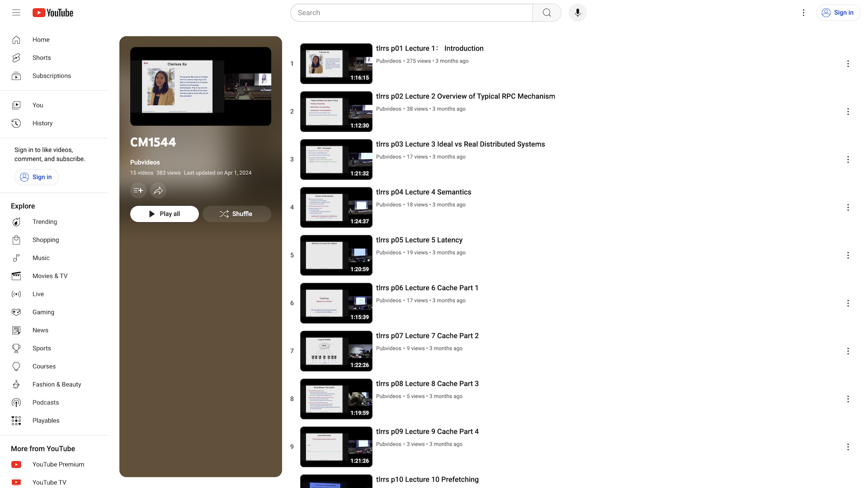Screen dimensions: 868x488
Task: Open Lecture 3 Ideal vs Real video title
Action: [461, 144]
